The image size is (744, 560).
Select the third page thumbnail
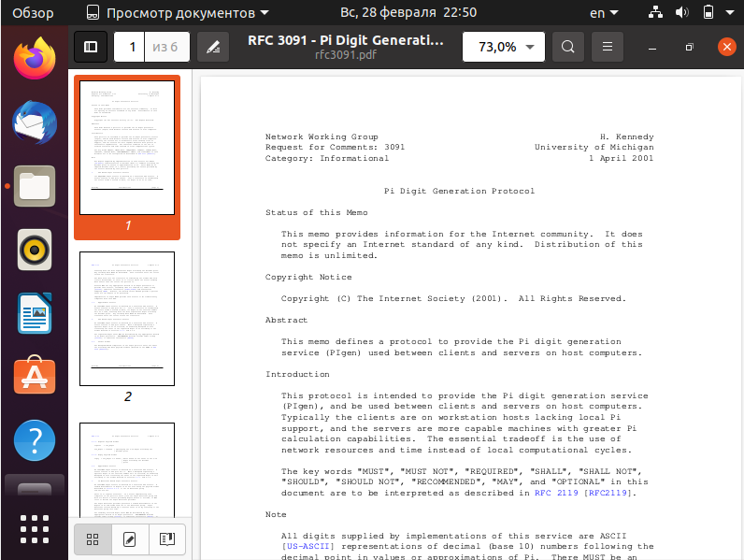tap(127, 470)
